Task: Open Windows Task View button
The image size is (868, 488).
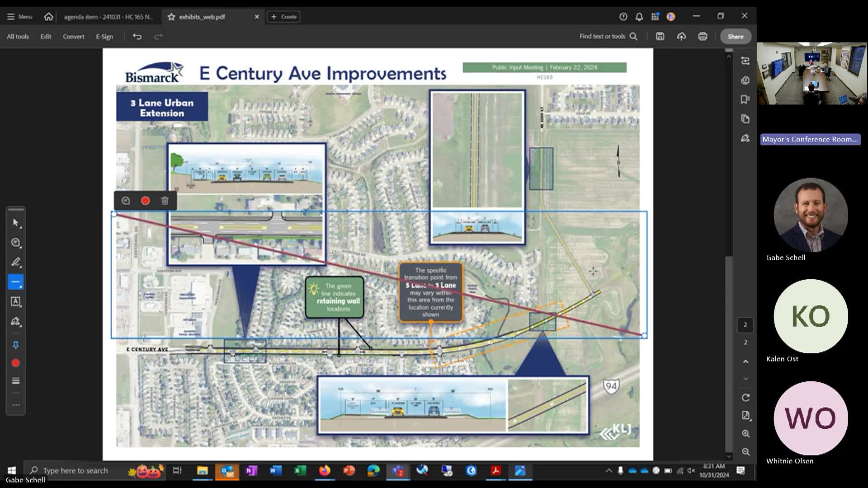Action: (177, 471)
